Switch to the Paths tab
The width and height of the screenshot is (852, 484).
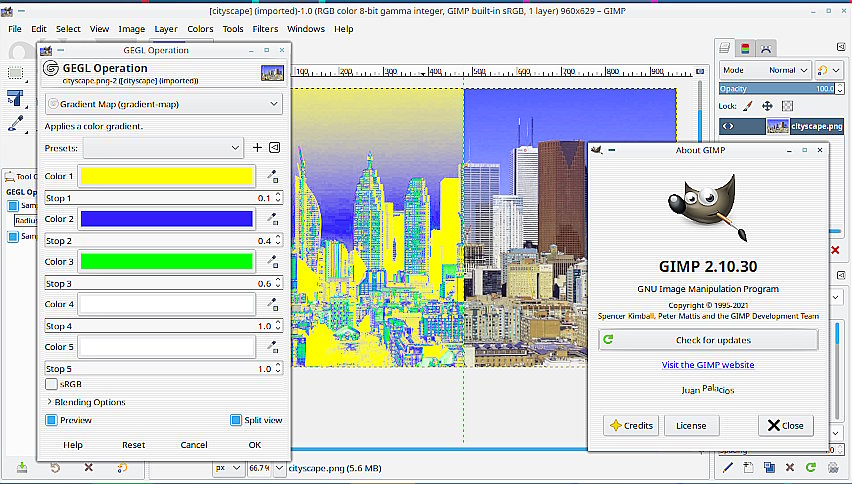[766, 49]
